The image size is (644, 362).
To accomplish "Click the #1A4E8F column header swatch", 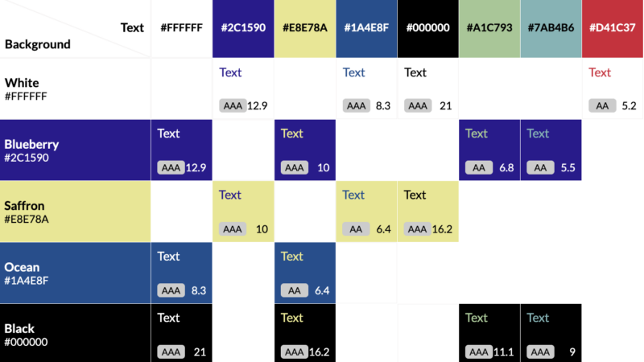I will pos(366,28).
